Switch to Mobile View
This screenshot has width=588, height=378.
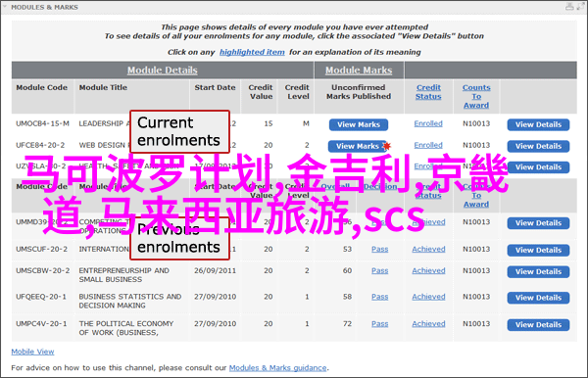[32, 352]
